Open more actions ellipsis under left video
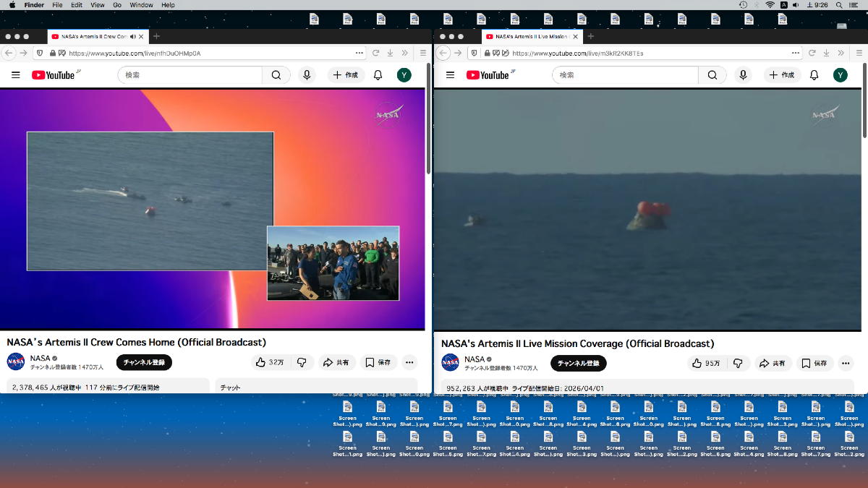 (x=409, y=362)
